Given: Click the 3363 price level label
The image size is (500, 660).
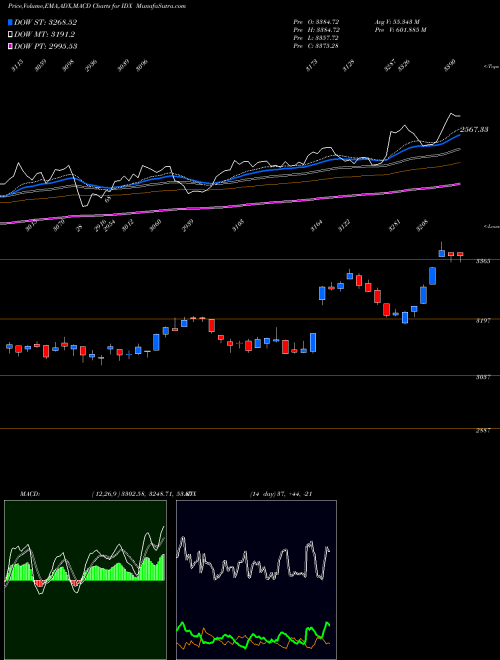Looking at the screenshot, I should point(483,261).
